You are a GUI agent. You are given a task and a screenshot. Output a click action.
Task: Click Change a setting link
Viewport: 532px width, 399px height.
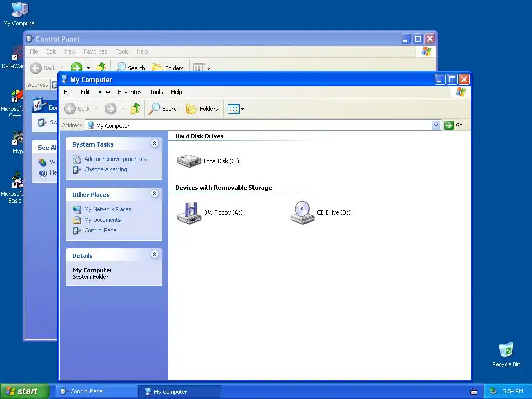[x=106, y=169]
